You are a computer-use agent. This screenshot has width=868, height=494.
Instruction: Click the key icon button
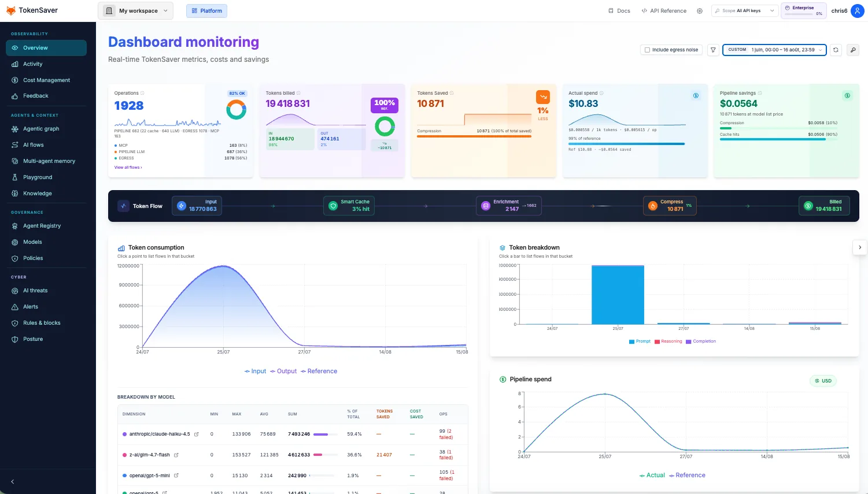(x=853, y=50)
